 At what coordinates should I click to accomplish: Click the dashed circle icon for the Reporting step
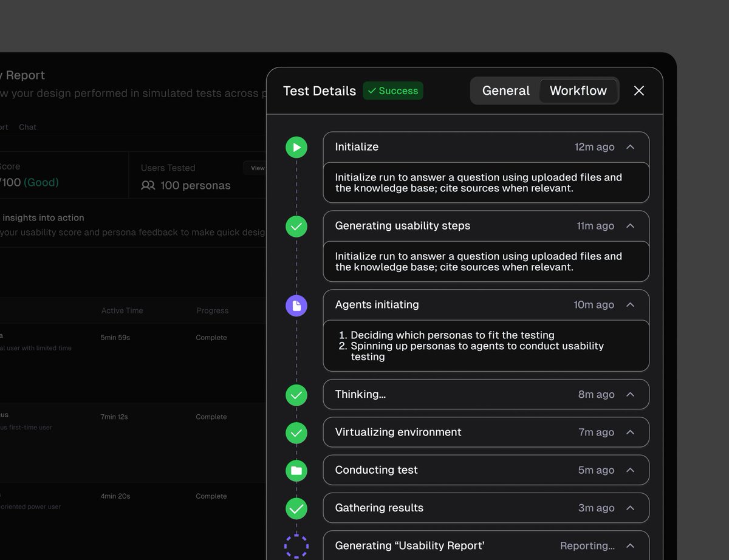296,545
